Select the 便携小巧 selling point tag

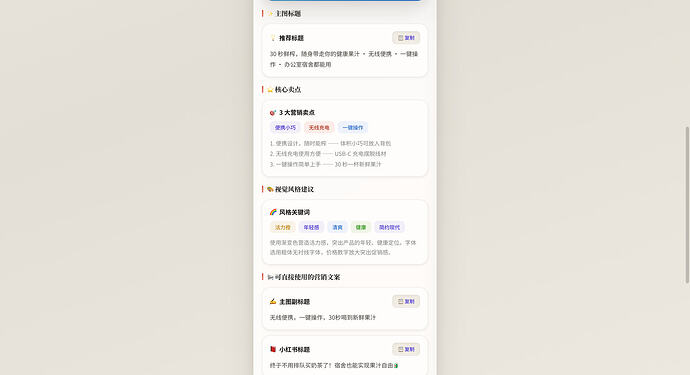pyautogui.click(x=285, y=128)
